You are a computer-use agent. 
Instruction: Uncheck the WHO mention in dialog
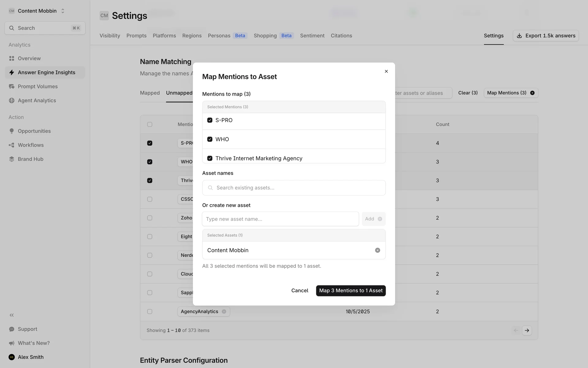coord(210,139)
